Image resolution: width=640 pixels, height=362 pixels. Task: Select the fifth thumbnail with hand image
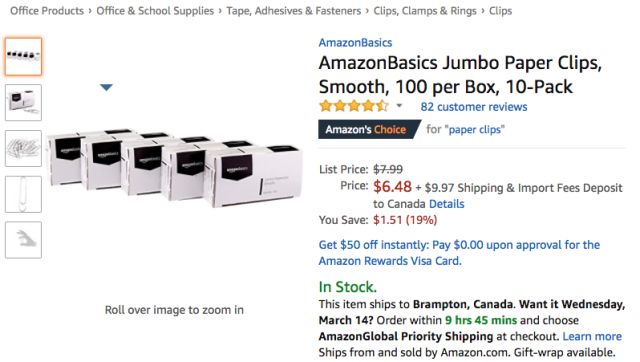click(x=23, y=240)
